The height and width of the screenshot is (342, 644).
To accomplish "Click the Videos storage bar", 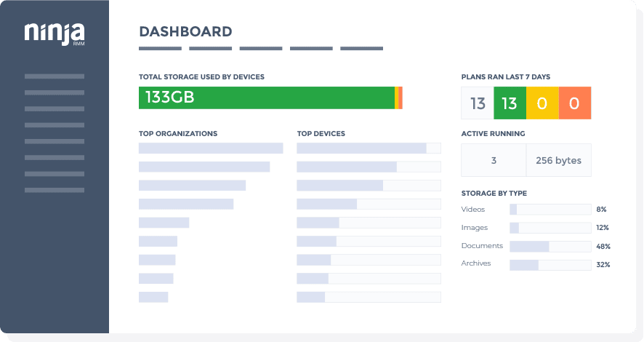I will coord(550,210).
